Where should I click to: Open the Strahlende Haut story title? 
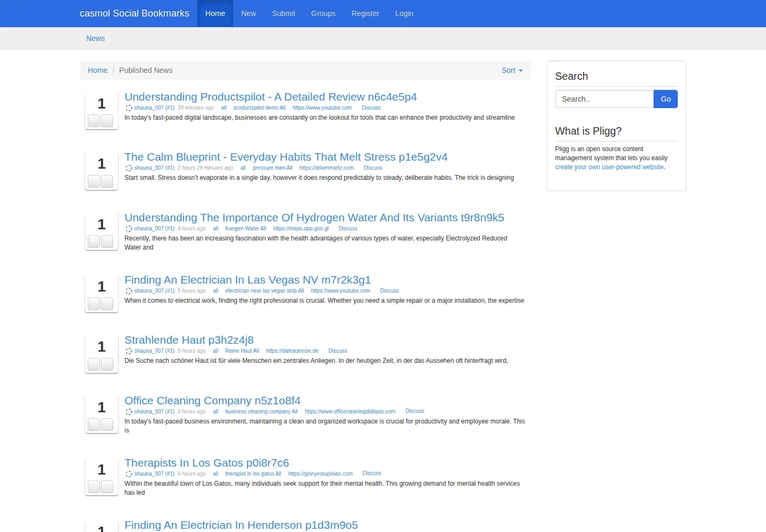click(x=189, y=340)
